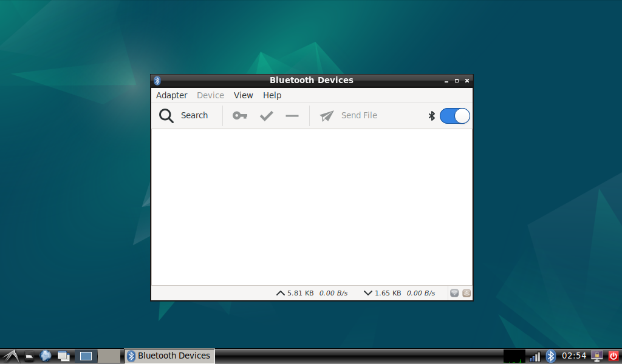Toggle the Bluetooth power switch off
This screenshot has height=364, width=622.
[x=454, y=116]
